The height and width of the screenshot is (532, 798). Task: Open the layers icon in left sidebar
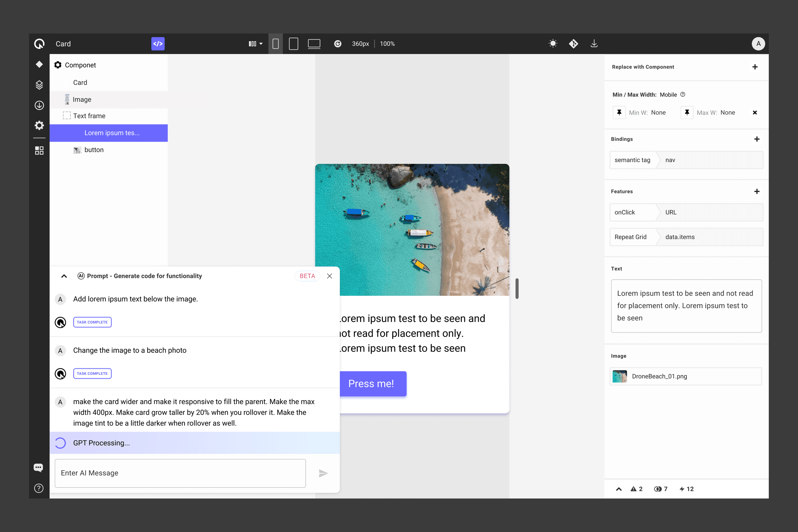(39, 85)
